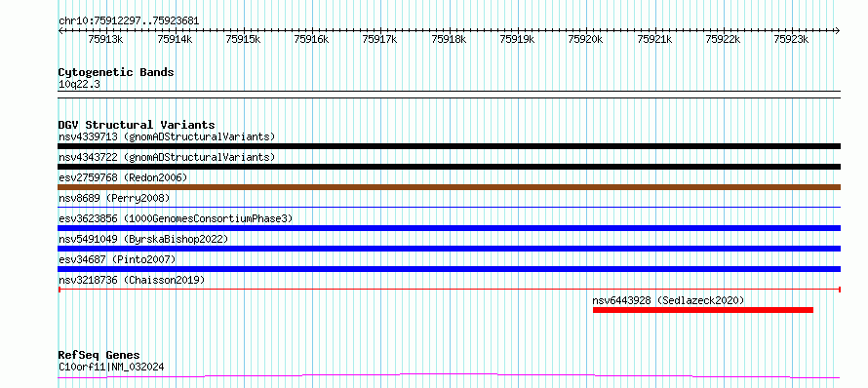Screen dimensions: 868x388
Task: Click the thin blue nsv8689 line
Action: click(449, 207)
